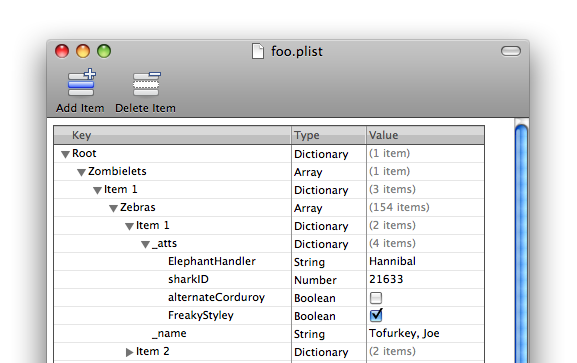The height and width of the screenshot is (363, 577).
Task: Click the Dictionary type of Root
Action: coord(321,154)
